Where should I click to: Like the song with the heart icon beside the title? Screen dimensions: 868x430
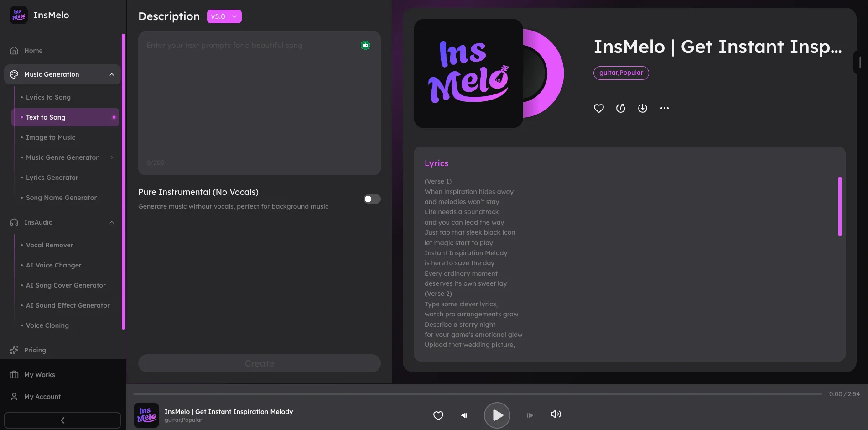[598, 108]
